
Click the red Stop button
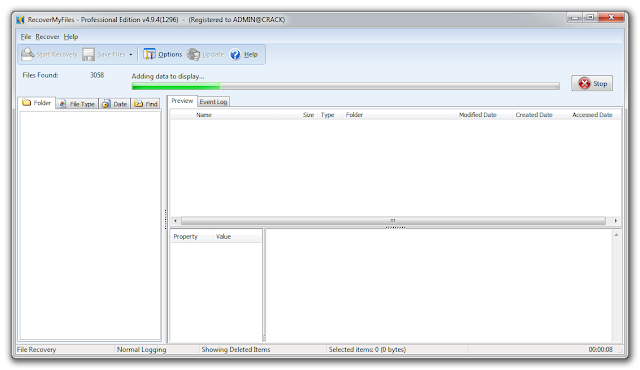tap(592, 83)
